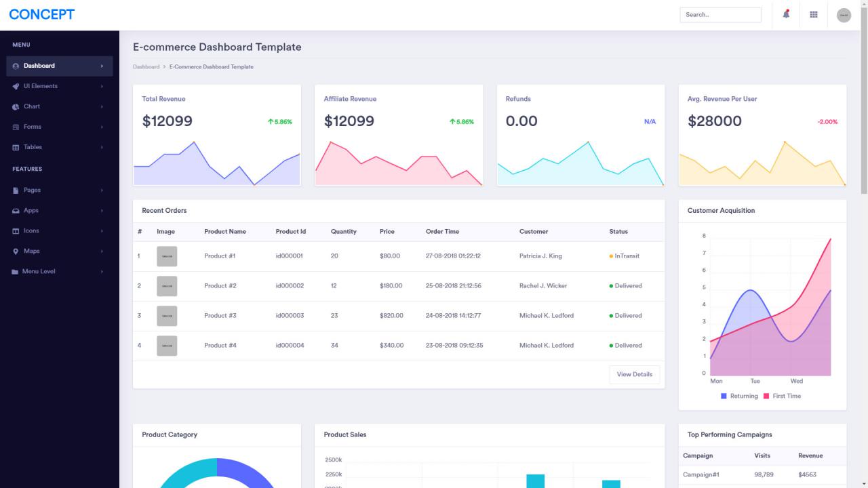Click the Forms sidebar icon

tap(16, 127)
